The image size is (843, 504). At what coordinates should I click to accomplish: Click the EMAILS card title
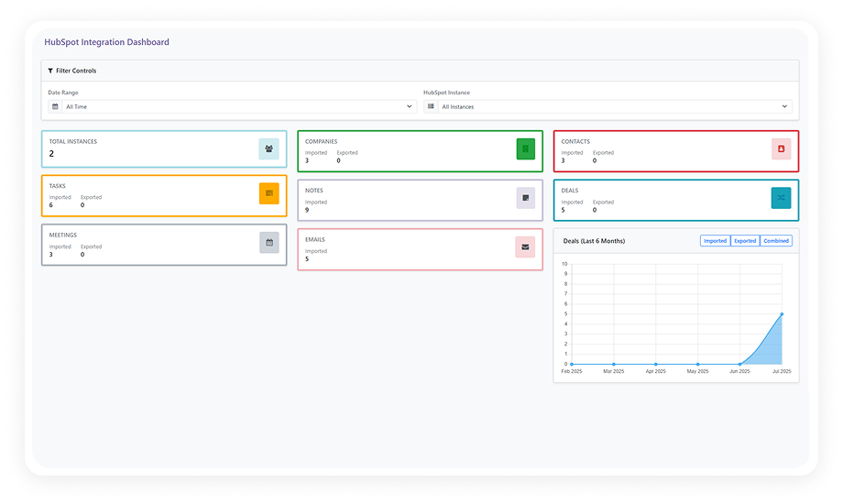pyautogui.click(x=315, y=239)
